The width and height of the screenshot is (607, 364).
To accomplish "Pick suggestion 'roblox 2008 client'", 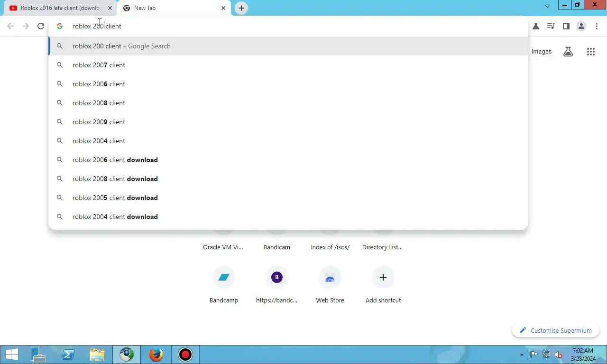I will pos(288,103).
